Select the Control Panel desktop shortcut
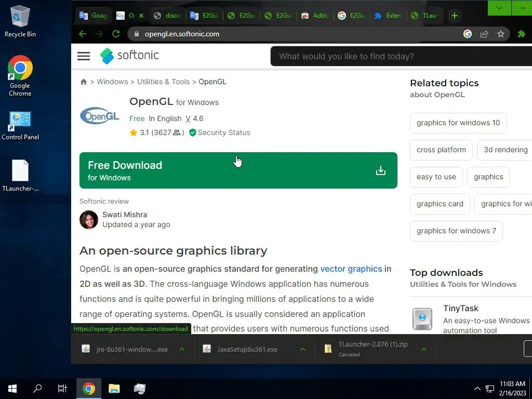Viewport: 532px width, 399px height. tap(20, 126)
